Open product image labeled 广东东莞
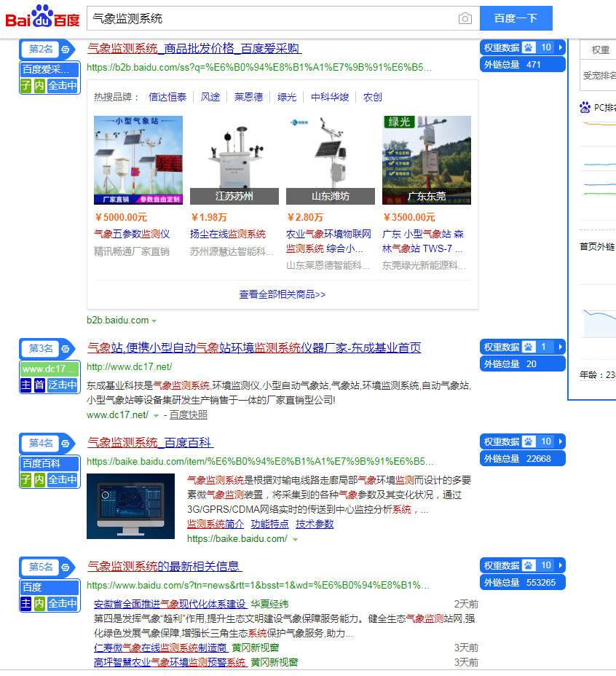This screenshot has height=676, width=616. tap(427, 160)
